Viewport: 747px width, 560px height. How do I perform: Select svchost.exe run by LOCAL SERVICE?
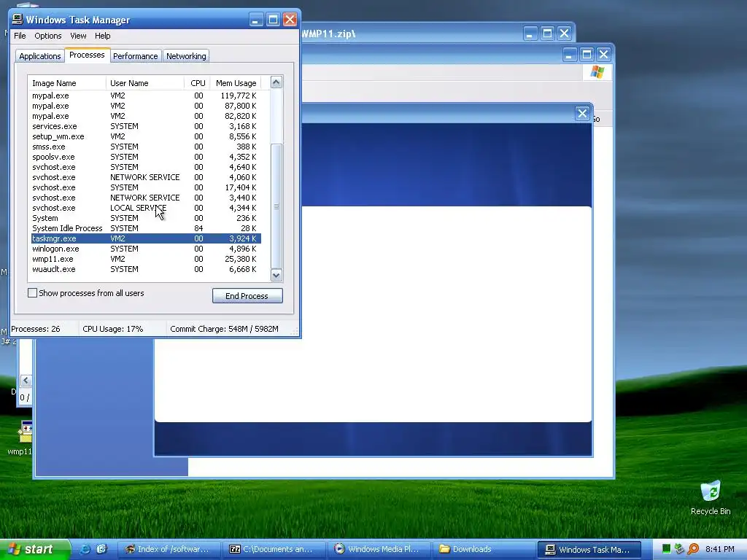click(x=146, y=208)
